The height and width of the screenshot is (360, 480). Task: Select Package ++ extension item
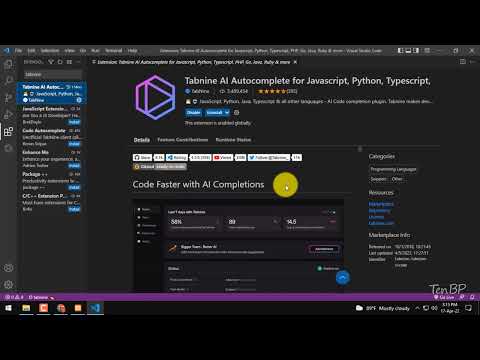pos(52,181)
